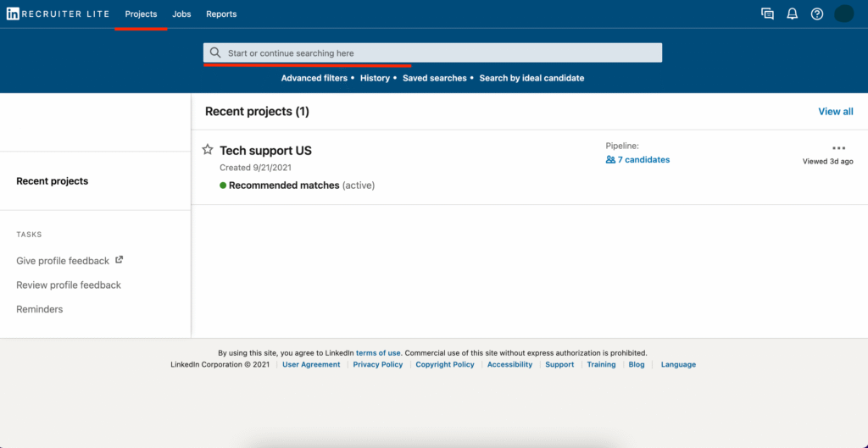
Task: Open the help question mark icon
Action: (817, 14)
